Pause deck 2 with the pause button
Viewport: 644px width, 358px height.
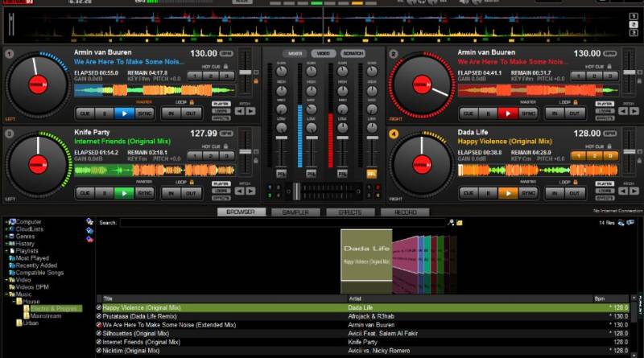point(489,113)
